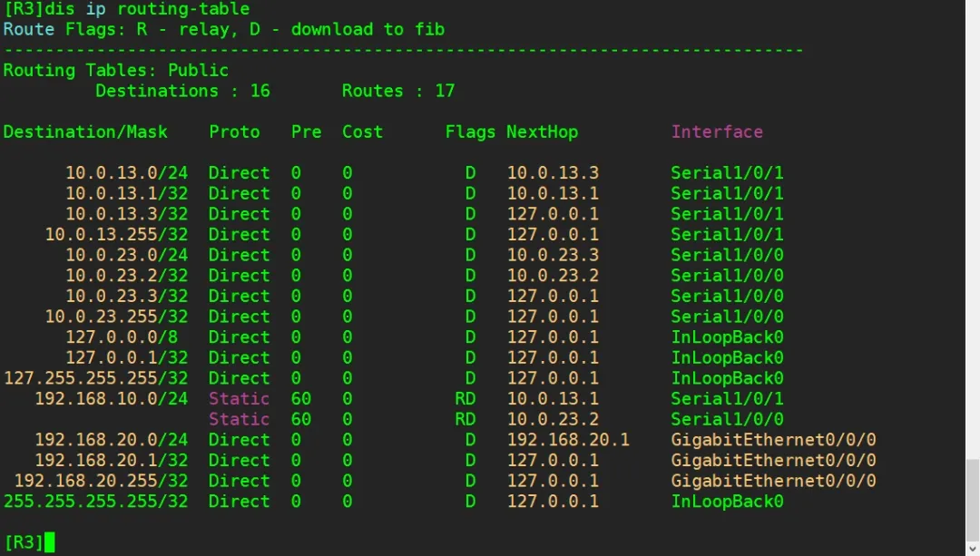Click the 255.255.255.255/32 destination entry

click(x=95, y=502)
